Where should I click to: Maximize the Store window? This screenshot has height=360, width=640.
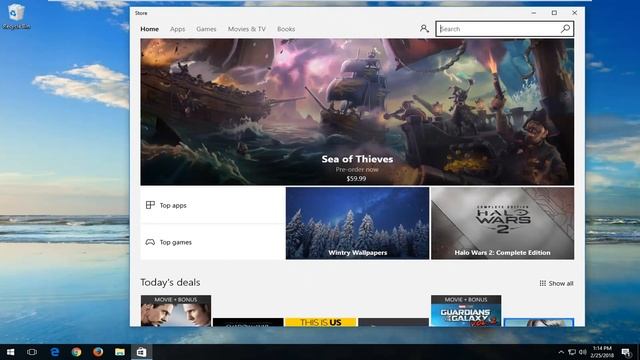(554, 13)
